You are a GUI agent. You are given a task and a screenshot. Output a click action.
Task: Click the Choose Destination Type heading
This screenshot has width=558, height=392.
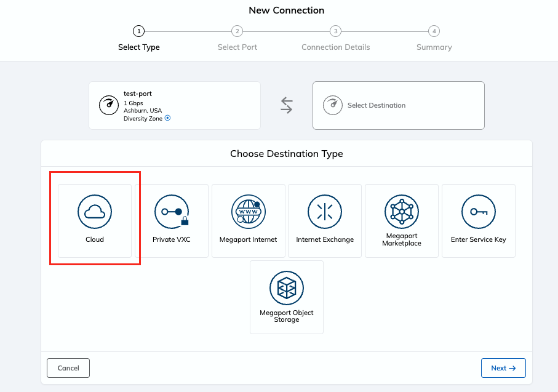287,153
